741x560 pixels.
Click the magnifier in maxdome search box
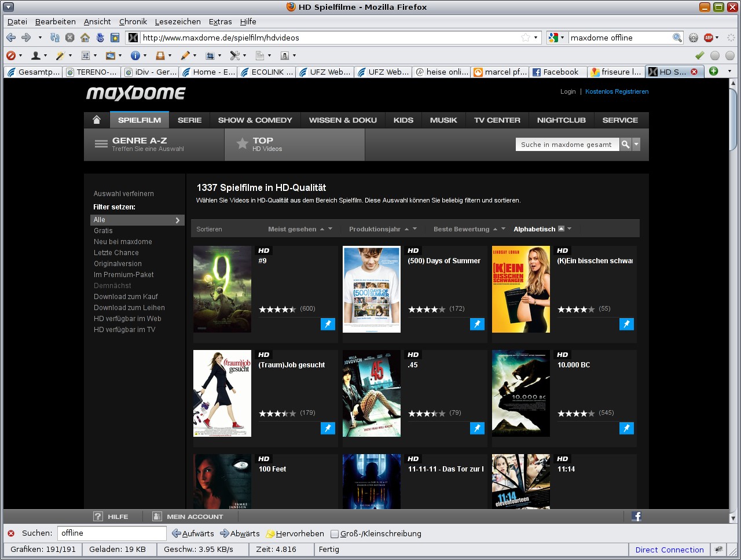[625, 145]
